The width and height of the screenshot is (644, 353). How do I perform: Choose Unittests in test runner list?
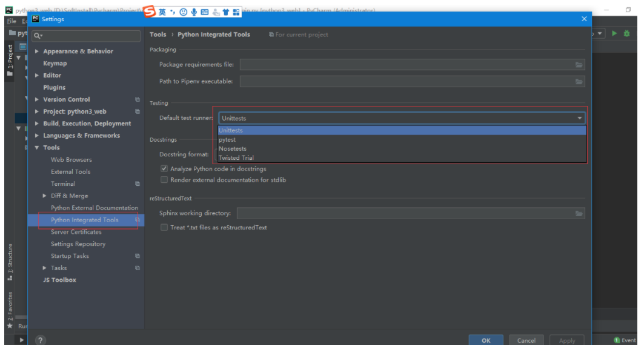(x=402, y=131)
